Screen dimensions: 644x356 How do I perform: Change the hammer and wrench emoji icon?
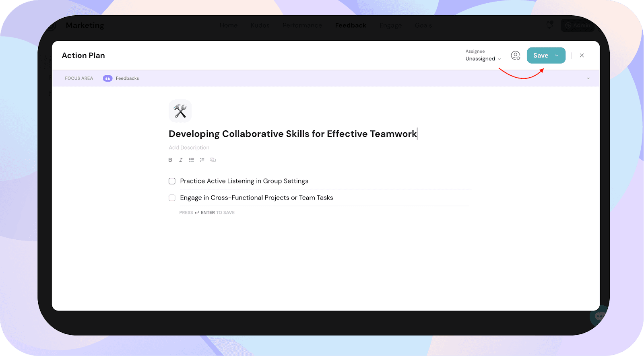click(180, 111)
